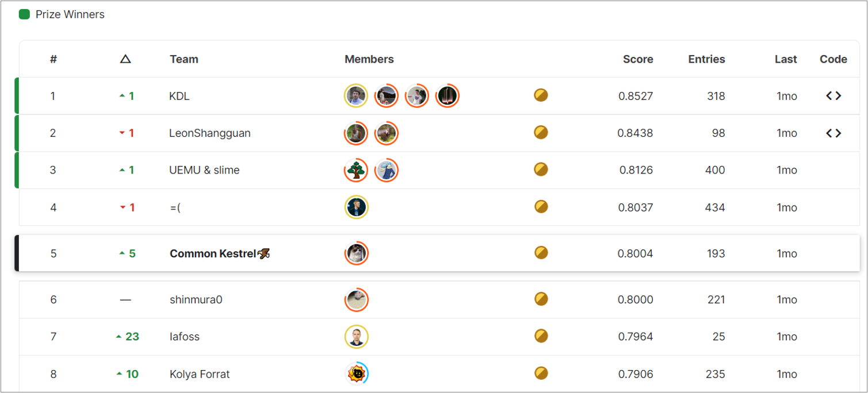Click the Team column header
This screenshot has width=868, height=393.
pos(184,59)
